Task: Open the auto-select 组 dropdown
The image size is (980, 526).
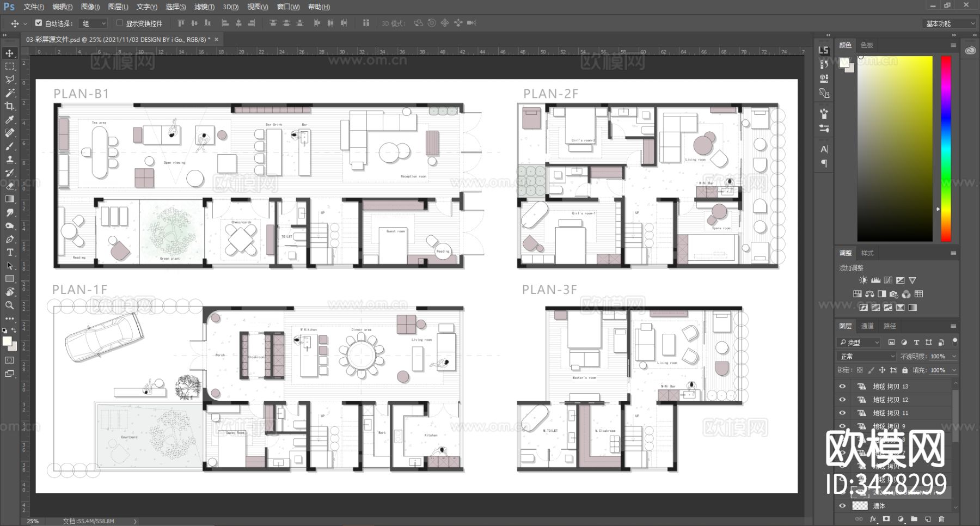Action: tap(94, 23)
